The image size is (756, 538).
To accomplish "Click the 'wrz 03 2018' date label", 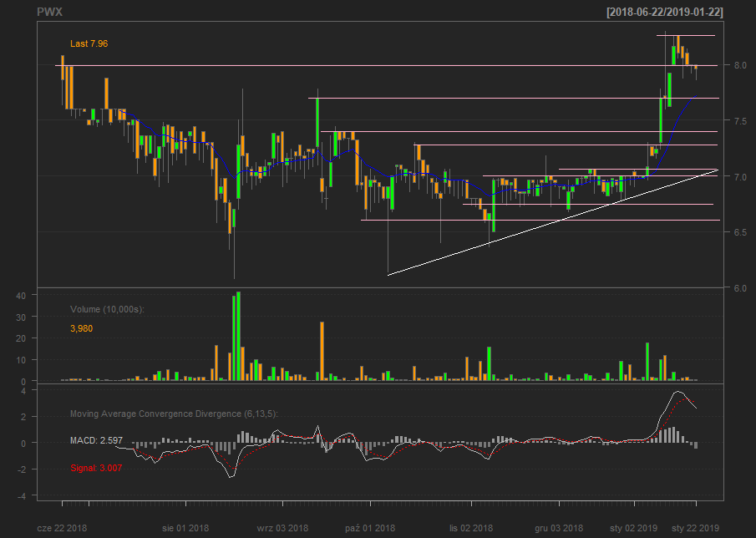I will (282, 528).
